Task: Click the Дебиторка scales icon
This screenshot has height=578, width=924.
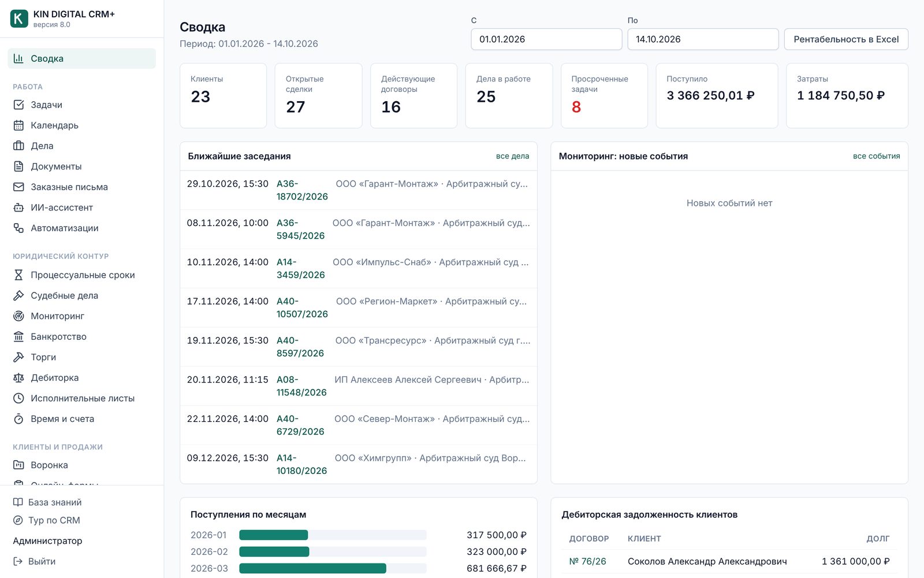Action: point(18,377)
